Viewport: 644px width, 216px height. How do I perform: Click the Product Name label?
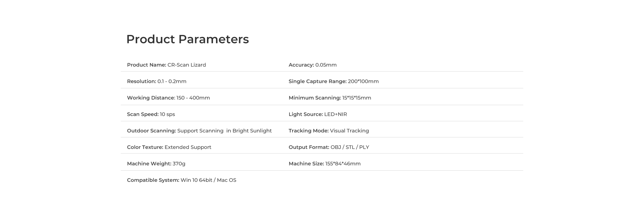[146, 65]
